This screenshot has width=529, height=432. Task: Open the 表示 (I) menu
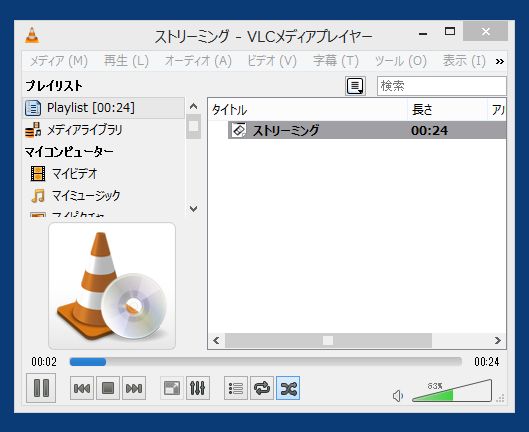[x=464, y=61]
